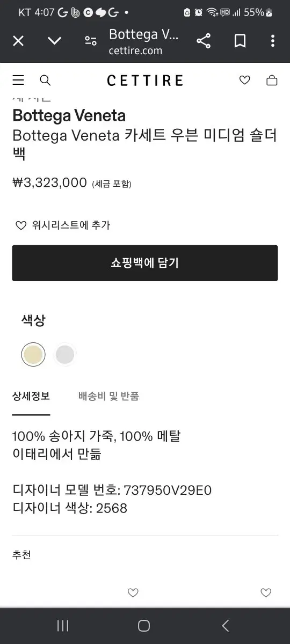Click 쇼핑백에 담기 button
This screenshot has height=644, width=290.
pyautogui.click(x=145, y=263)
